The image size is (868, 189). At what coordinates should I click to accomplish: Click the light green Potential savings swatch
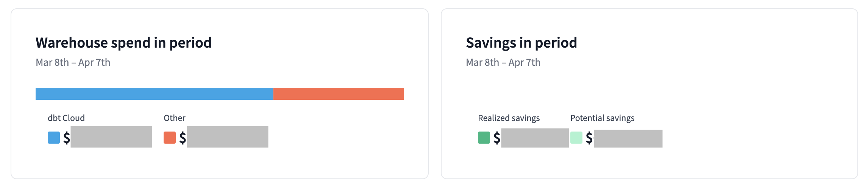pos(576,138)
